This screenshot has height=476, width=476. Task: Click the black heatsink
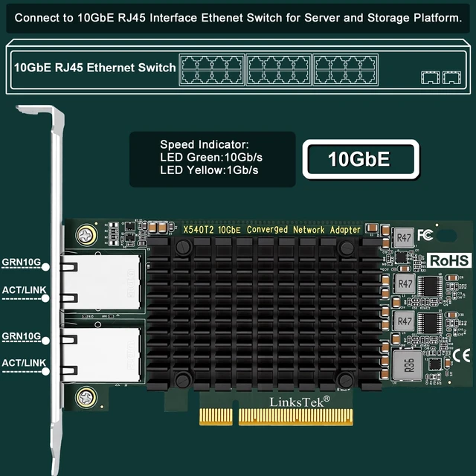pyautogui.click(x=264, y=313)
